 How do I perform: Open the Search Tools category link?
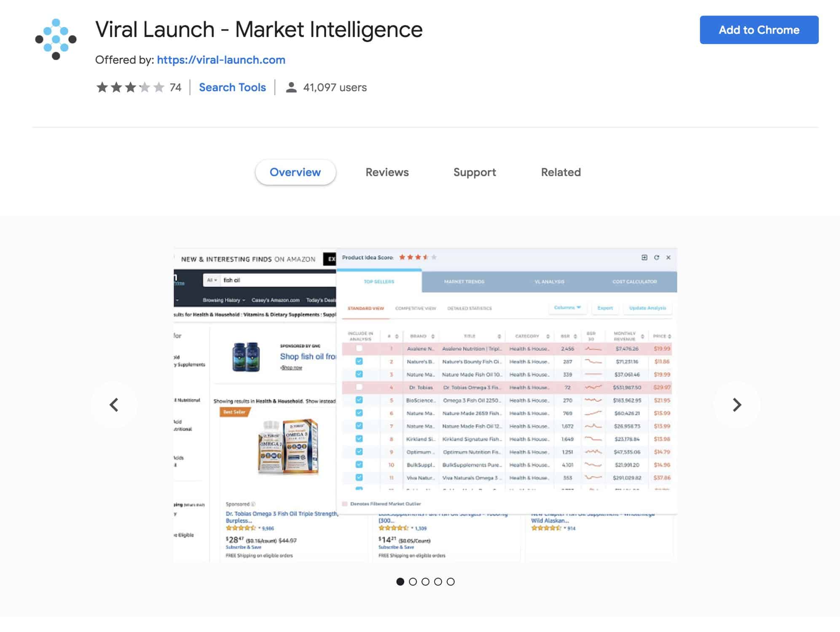point(232,87)
